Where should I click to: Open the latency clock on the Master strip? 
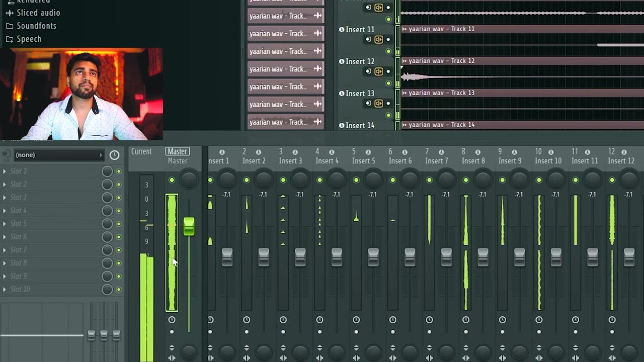click(x=172, y=320)
